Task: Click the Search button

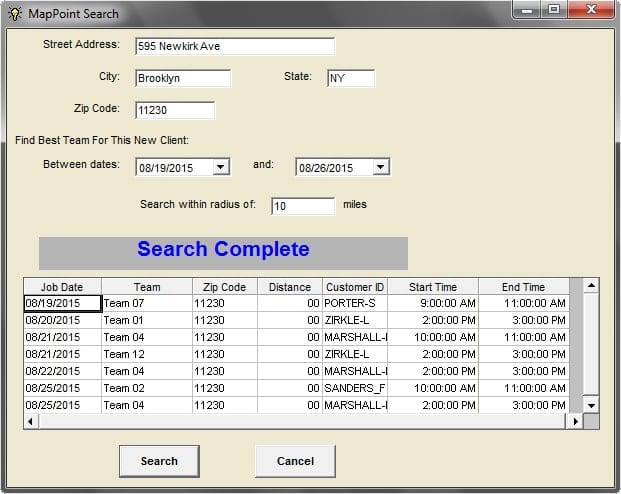Action: tap(159, 461)
